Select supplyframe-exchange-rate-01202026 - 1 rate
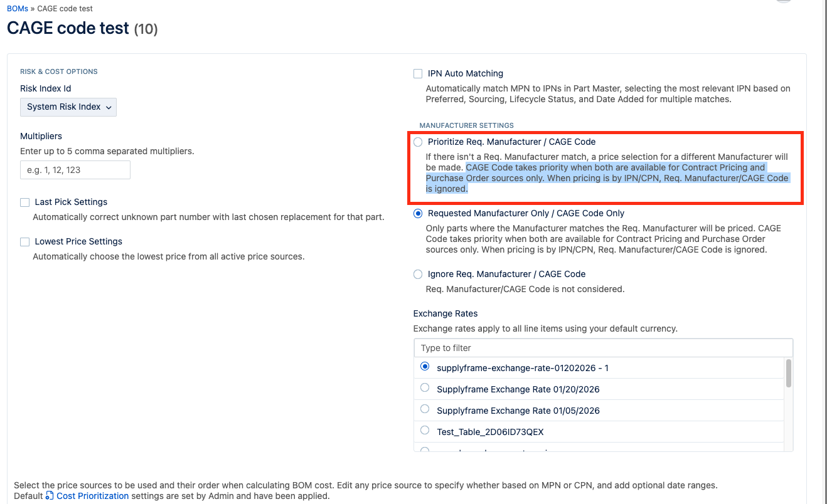The width and height of the screenshot is (827, 504). [x=425, y=367]
